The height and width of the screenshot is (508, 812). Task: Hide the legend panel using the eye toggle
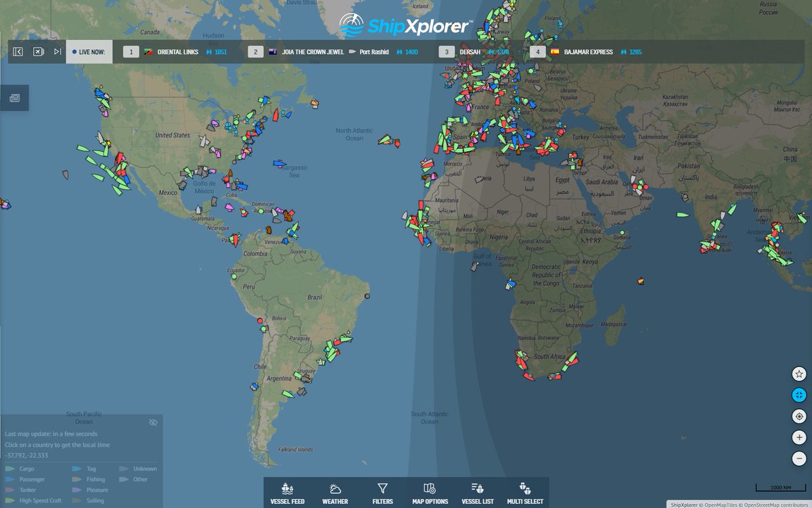[x=154, y=422]
